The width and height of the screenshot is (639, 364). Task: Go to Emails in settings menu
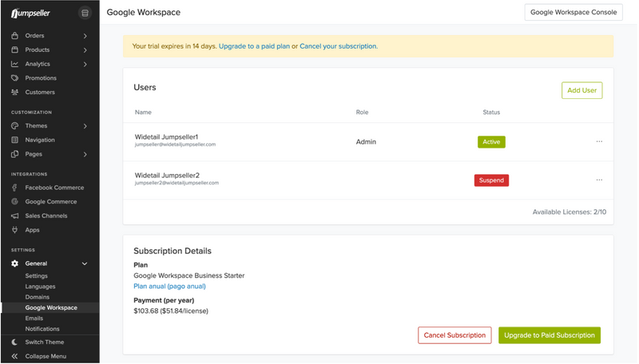[x=35, y=318]
